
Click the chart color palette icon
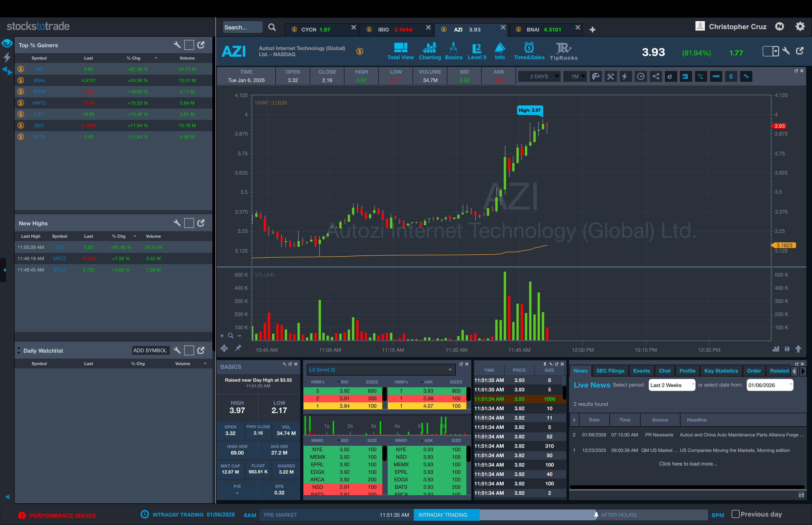point(596,76)
